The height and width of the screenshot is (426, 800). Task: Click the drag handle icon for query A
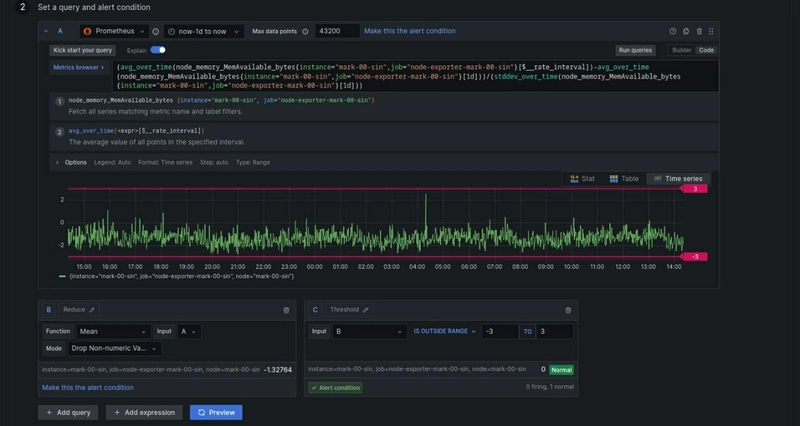click(711, 32)
